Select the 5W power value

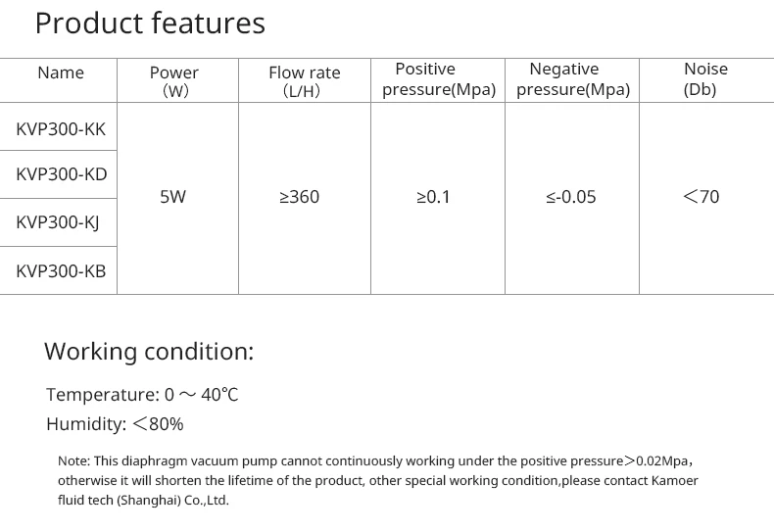[172, 197]
